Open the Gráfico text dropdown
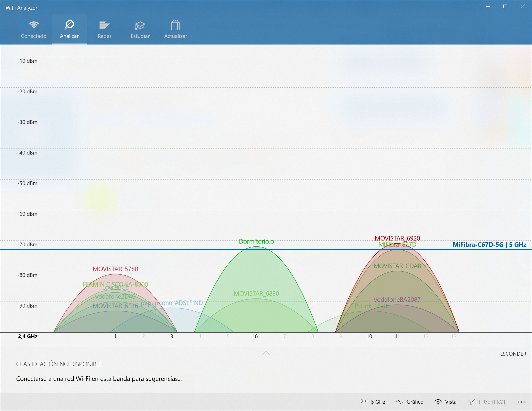This screenshot has height=411, width=532. 415,402
